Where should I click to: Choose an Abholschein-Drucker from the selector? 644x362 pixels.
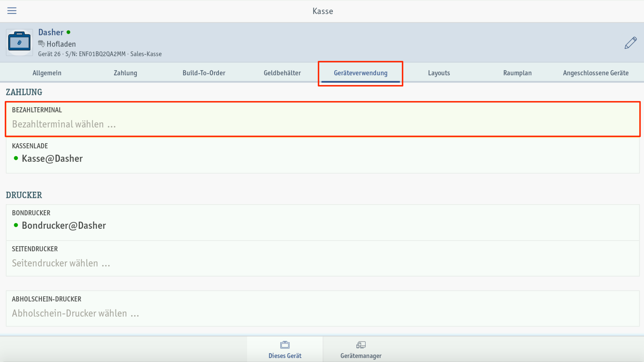(323, 308)
